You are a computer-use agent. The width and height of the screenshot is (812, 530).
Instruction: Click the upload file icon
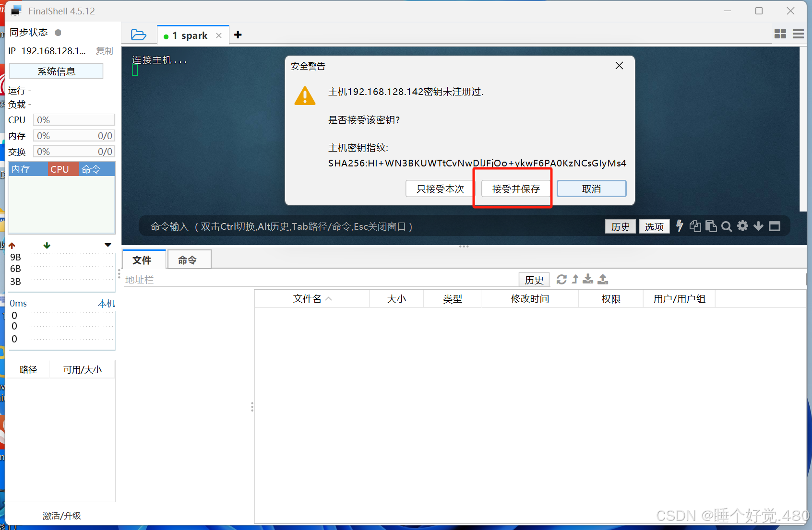(x=603, y=279)
